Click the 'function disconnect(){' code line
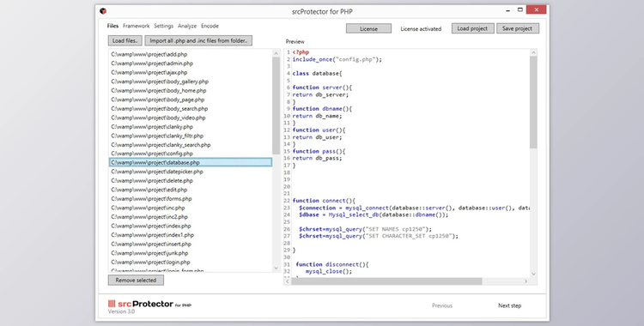This screenshot has height=326, width=644. 331,264
